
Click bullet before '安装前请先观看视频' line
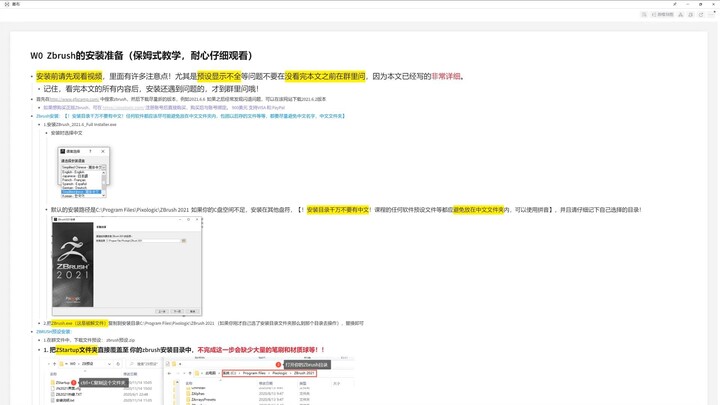click(x=32, y=77)
